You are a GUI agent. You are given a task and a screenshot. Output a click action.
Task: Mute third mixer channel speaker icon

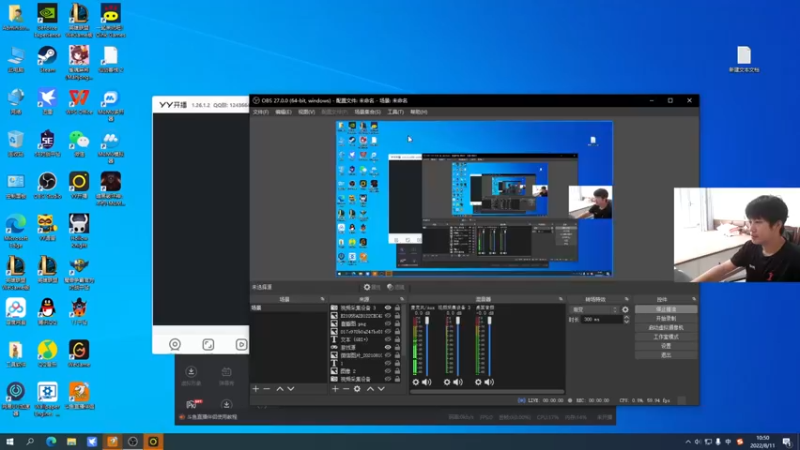(489, 382)
